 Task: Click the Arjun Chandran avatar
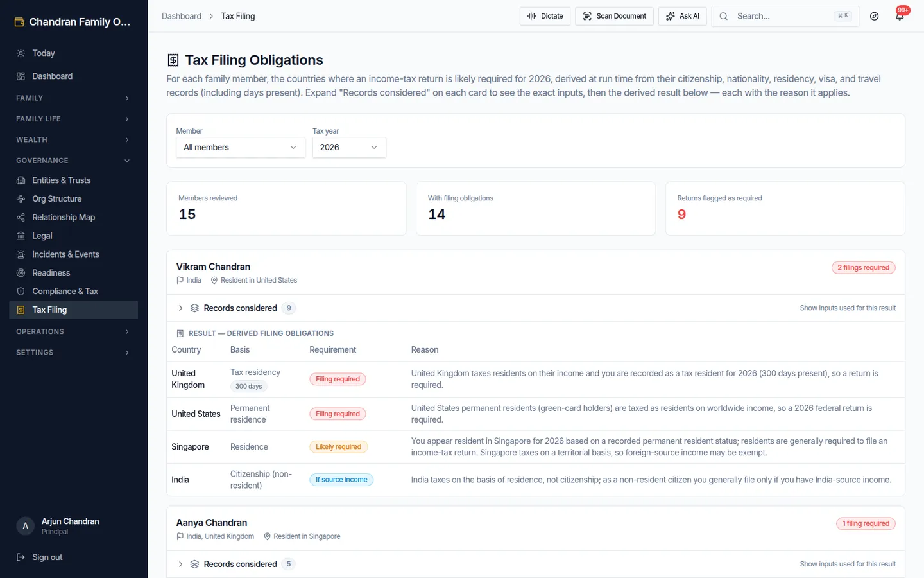(25, 526)
